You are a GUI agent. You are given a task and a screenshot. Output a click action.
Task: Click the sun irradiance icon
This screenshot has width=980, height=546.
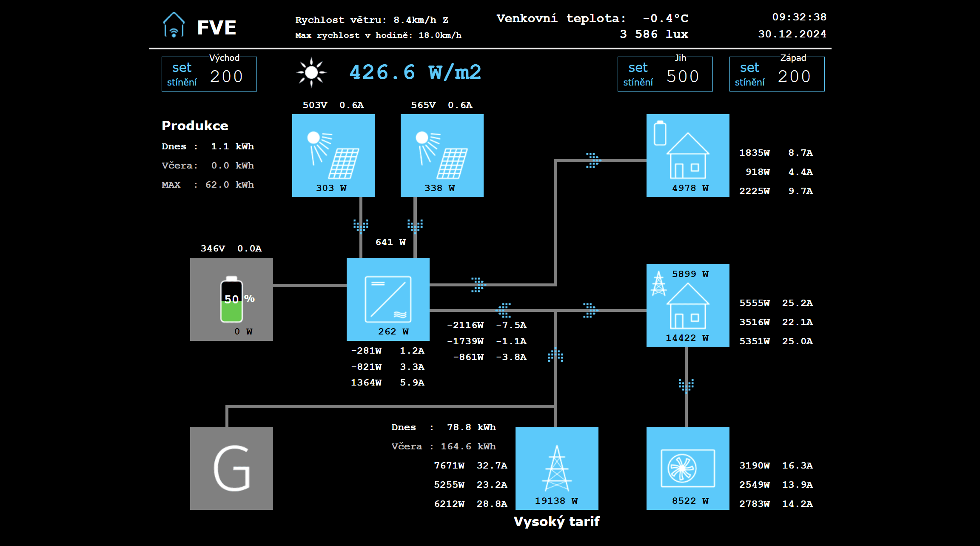click(x=311, y=72)
